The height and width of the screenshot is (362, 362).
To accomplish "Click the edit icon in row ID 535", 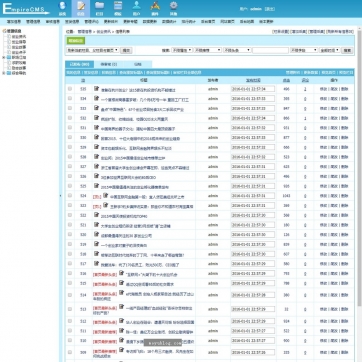I will pyautogui.click(x=96, y=89).
